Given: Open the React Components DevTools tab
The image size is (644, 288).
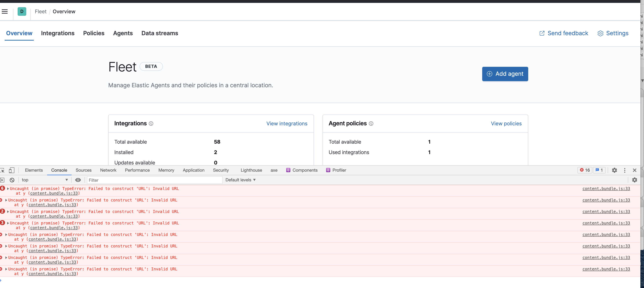Looking at the screenshot, I should [302, 170].
